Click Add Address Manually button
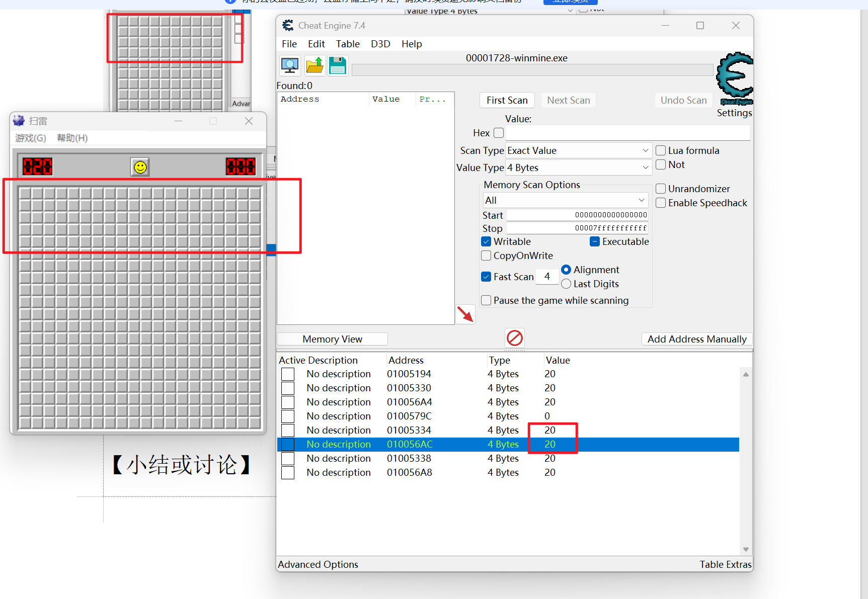868x599 pixels. coord(697,339)
